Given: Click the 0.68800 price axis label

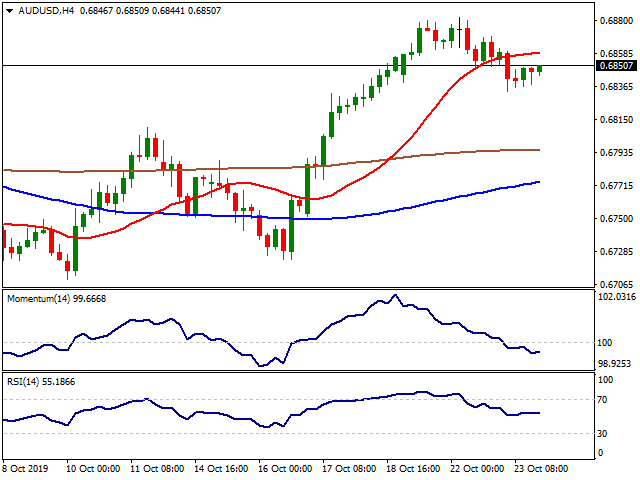Looking at the screenshot, I should (616, 20).
